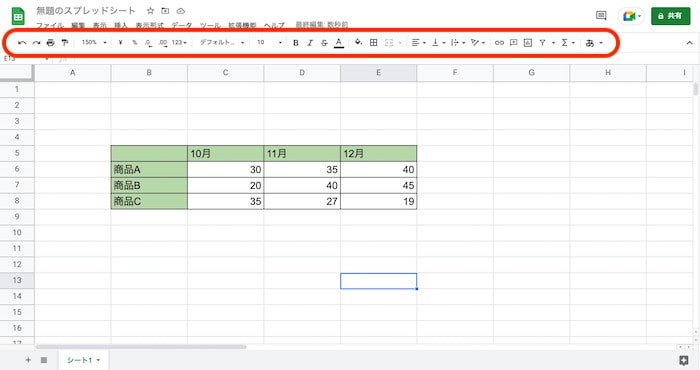This screenshot has width=700, height=370.
Task: Open the 最終編集 last edit link
Action: (322, 25)
